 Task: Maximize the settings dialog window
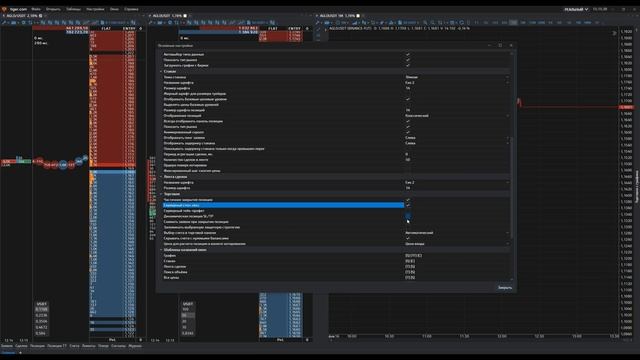(500, 45)
